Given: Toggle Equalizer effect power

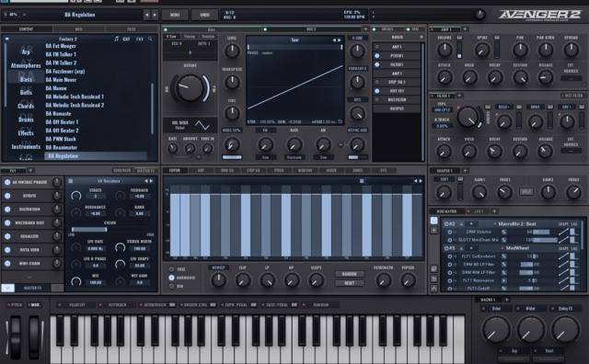Looking at the screenshot, I should click(7, 236).
